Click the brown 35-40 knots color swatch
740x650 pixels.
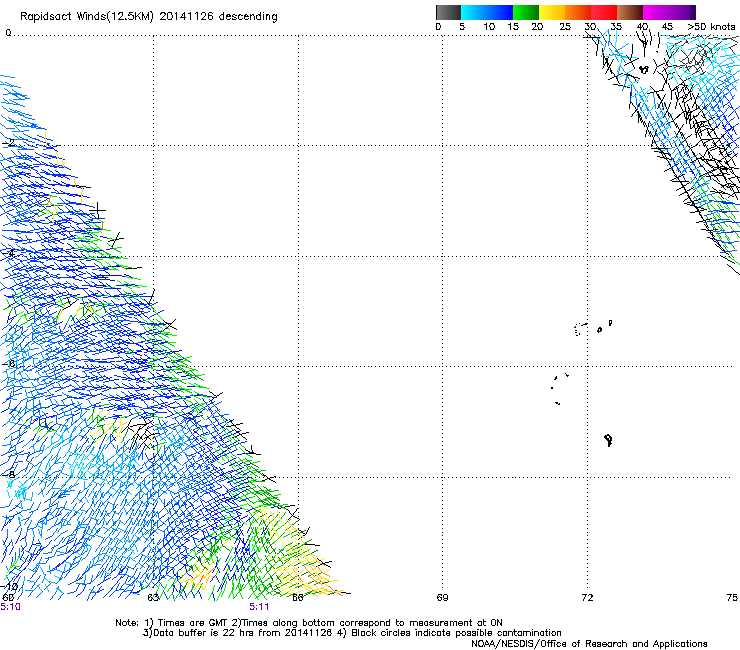pyautogui.click(x=630, y=12)
